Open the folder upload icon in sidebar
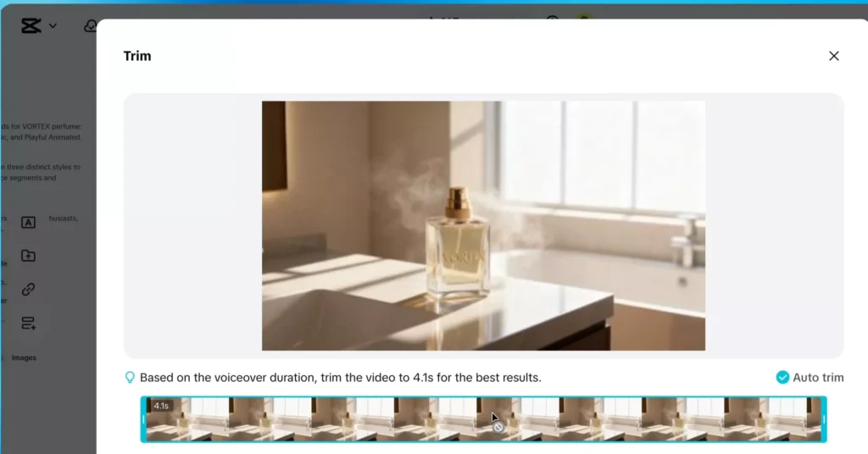The width and height of the screenshot is (868, 454). coord(28,256)
